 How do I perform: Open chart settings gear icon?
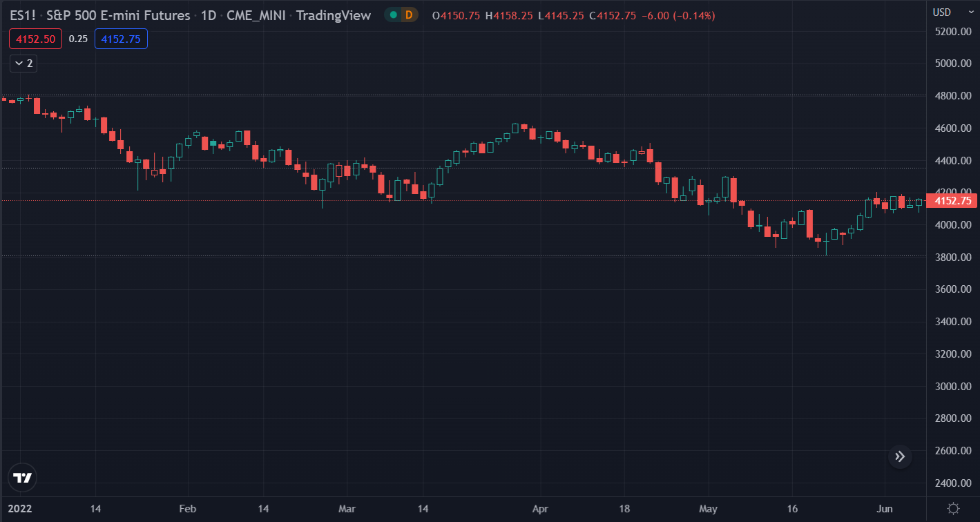[953, 509]
